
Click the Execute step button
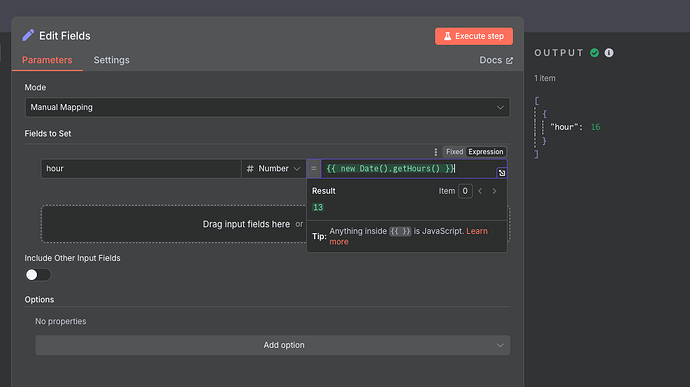474,36
